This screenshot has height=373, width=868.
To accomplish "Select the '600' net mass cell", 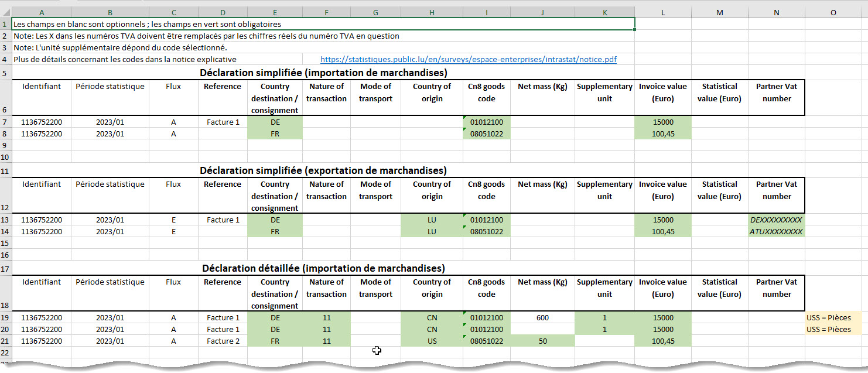I will pos(542,318).
